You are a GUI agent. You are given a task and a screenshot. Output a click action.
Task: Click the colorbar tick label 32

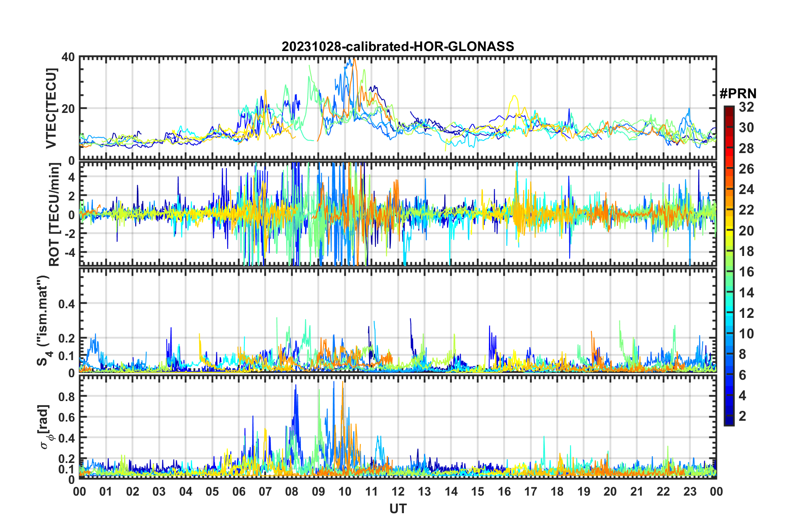[746, 107]
